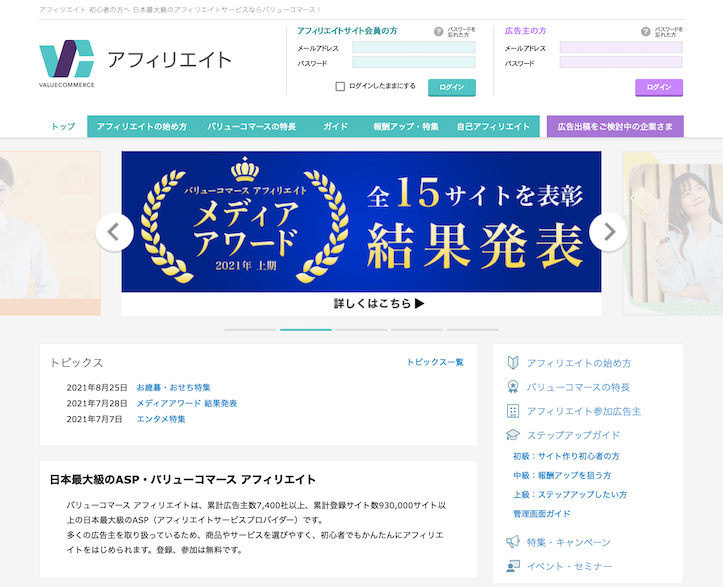Go to previous carousel slide arrow

point(114,232)
